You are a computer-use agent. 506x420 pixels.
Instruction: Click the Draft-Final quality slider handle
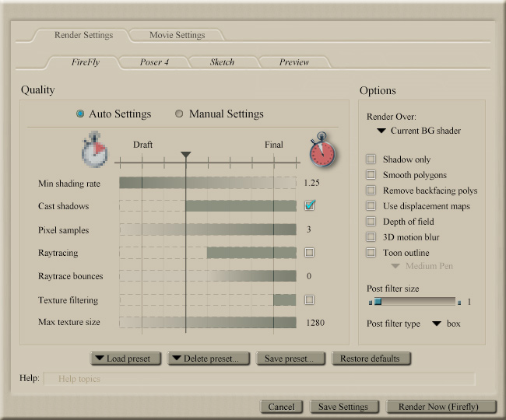(x=186, y=155)
